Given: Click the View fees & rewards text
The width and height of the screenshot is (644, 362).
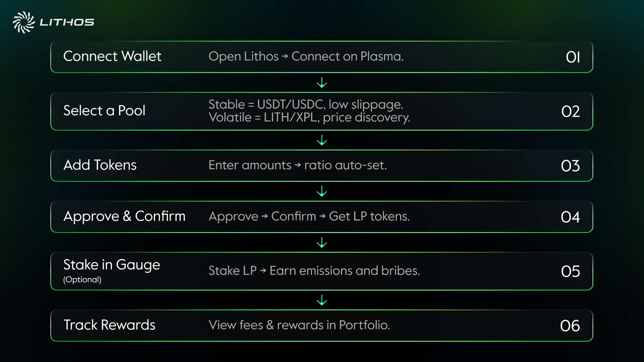Looking at the screenshot, I should point(299,325).
